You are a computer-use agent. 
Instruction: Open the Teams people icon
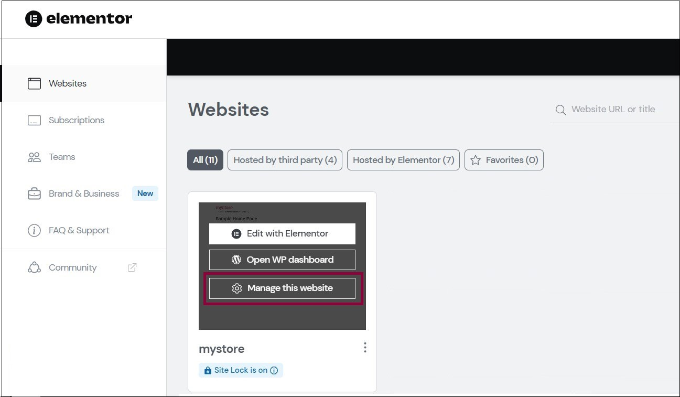point(34,157)
